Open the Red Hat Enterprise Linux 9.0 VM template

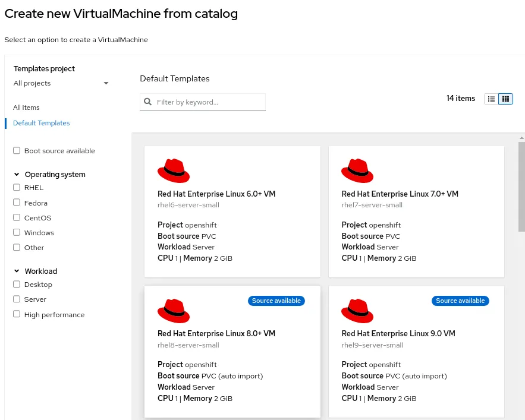pyautogui.click(x=400, y=333)
